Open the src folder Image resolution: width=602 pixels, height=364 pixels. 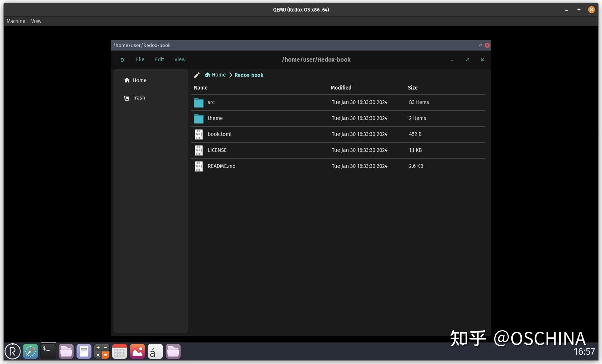click(x=211, y=102)
